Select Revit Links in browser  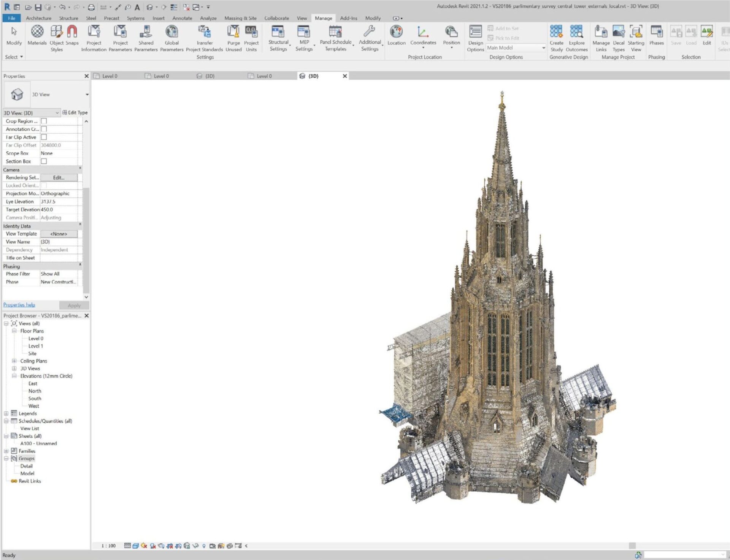pyautogui.click(x=30, y=481)
